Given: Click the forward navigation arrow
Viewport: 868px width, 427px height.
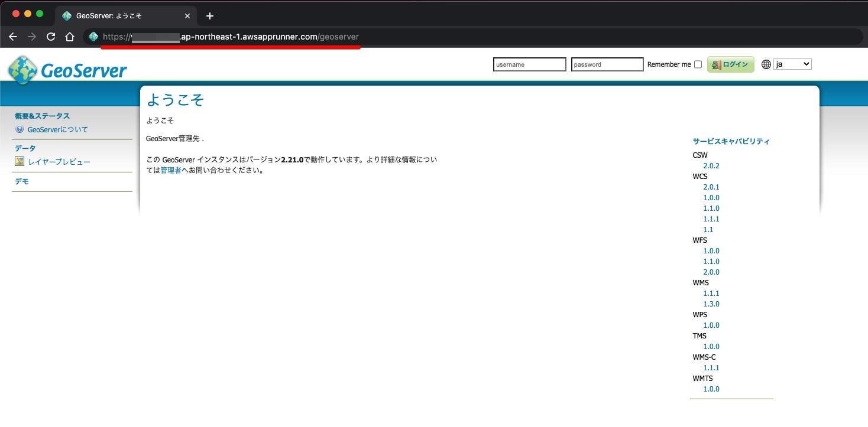Looking at the screenshot, I should pos(31,36).
